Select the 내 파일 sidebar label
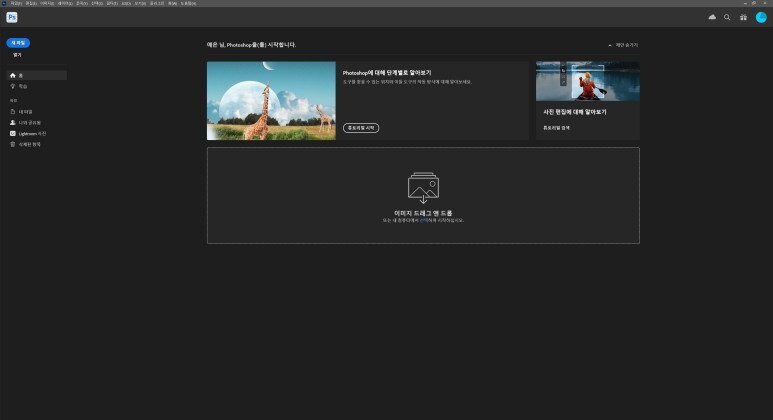 [25, 112]
